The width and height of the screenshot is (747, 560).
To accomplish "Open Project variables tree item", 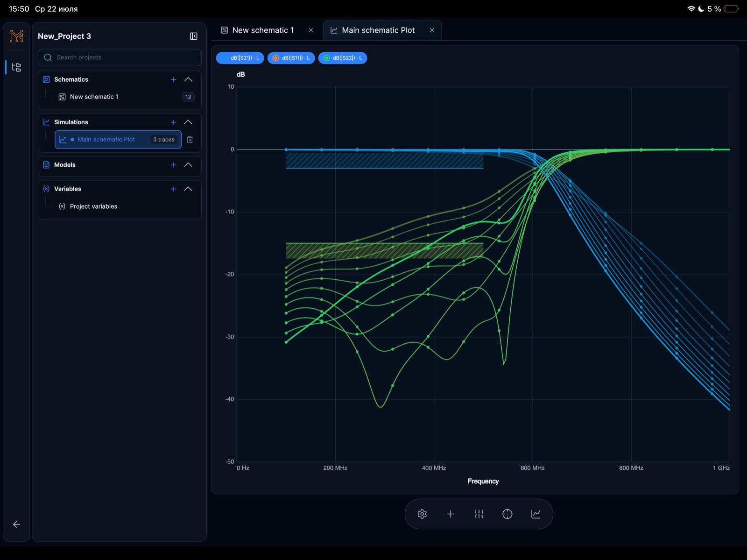I will [93, 206].
